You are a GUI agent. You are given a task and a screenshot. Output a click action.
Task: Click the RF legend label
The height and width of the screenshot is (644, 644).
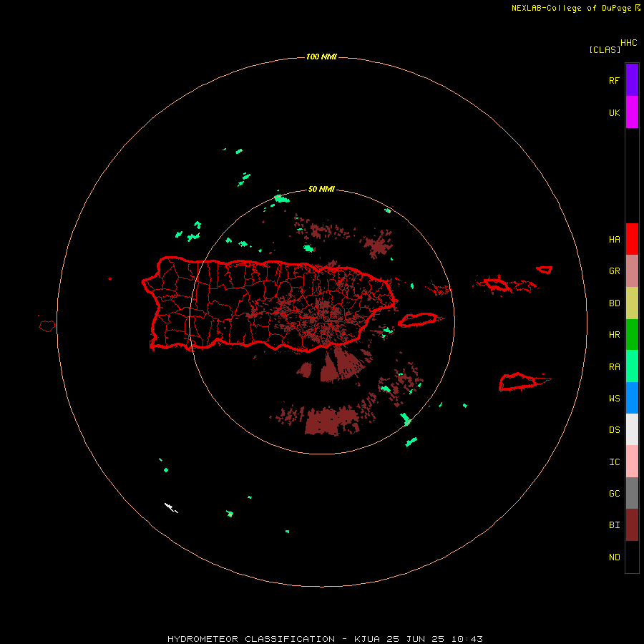[614, 80]
